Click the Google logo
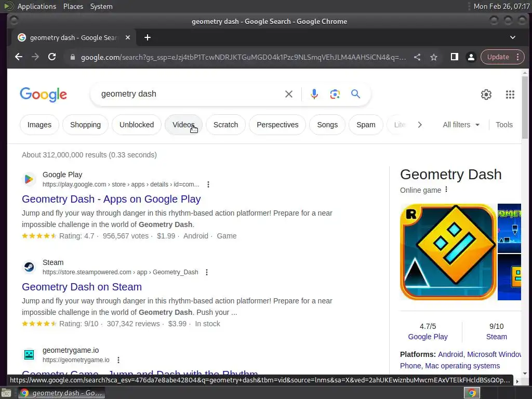532x399 pixels. pos(44,95)
